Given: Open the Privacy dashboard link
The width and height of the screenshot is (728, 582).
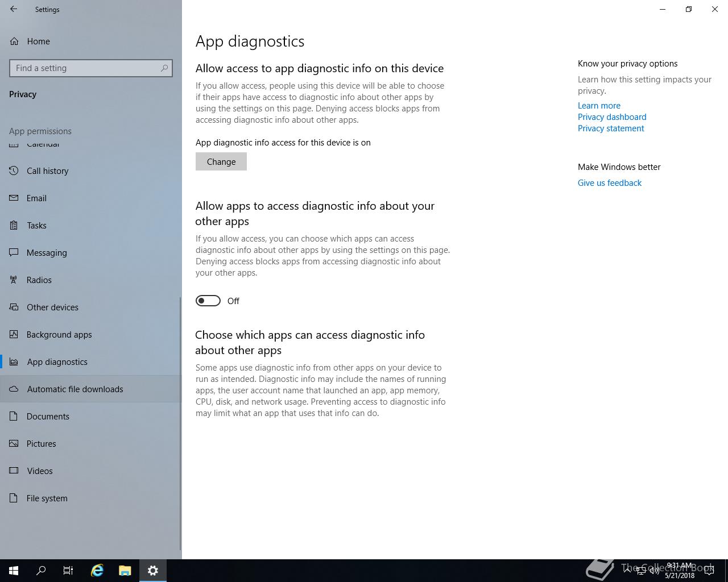Looking at the screenshot, I should click(x=612, y=117).
